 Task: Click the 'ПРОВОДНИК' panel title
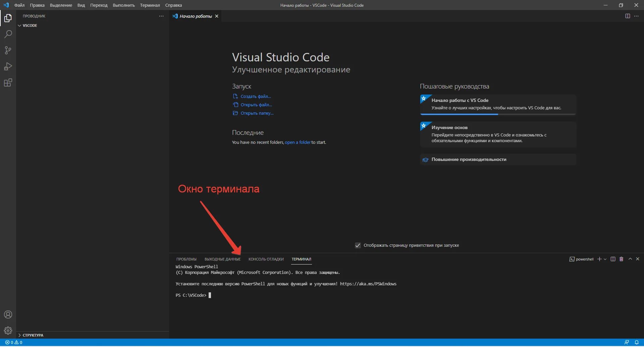pyautogui.click(x=34, y=16)
